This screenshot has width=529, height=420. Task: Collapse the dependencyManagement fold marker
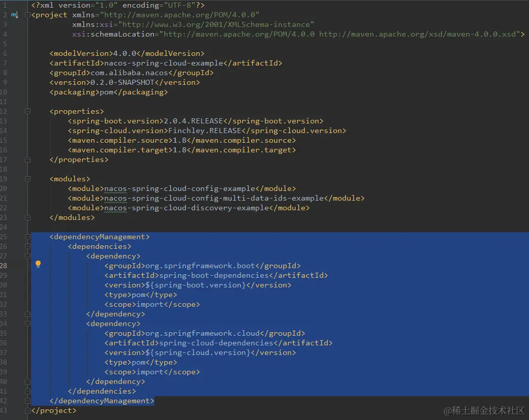27,237
